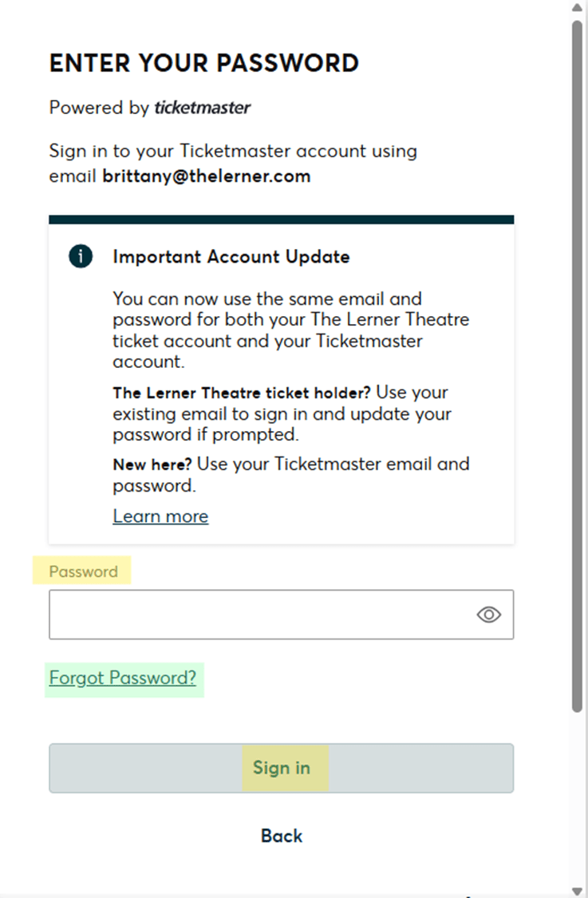Select the Important Account Update title
This screenshot has height=898, width=588.
[231, 256]
